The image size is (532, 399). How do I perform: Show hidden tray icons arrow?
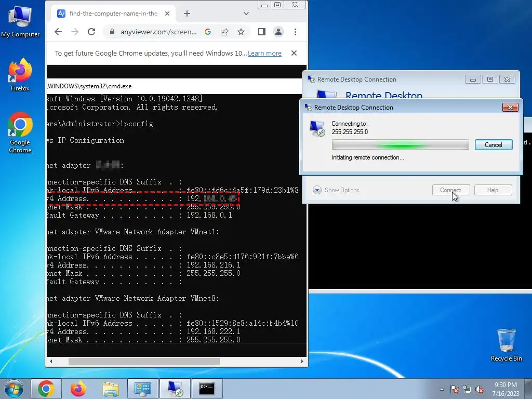442,389
